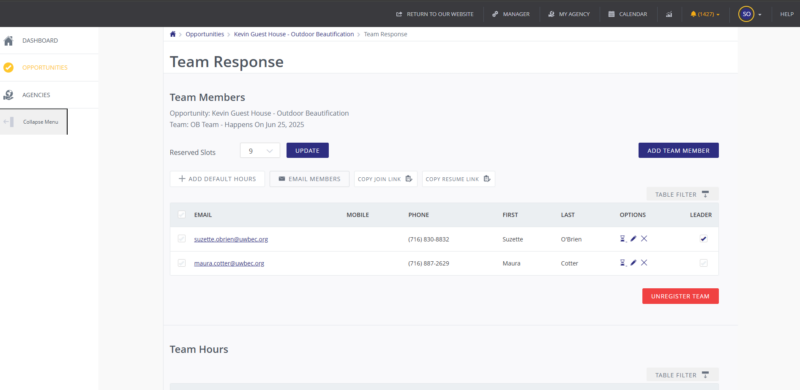
Task: Open the Reserved Slots dropdown
Action: (x=260, y=151)
